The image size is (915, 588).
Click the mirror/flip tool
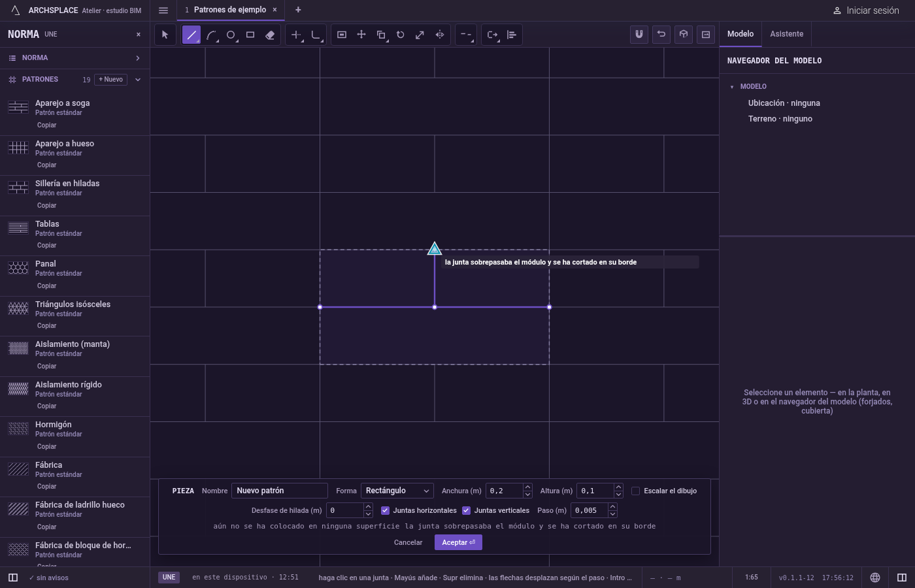[x=440, y=35]
